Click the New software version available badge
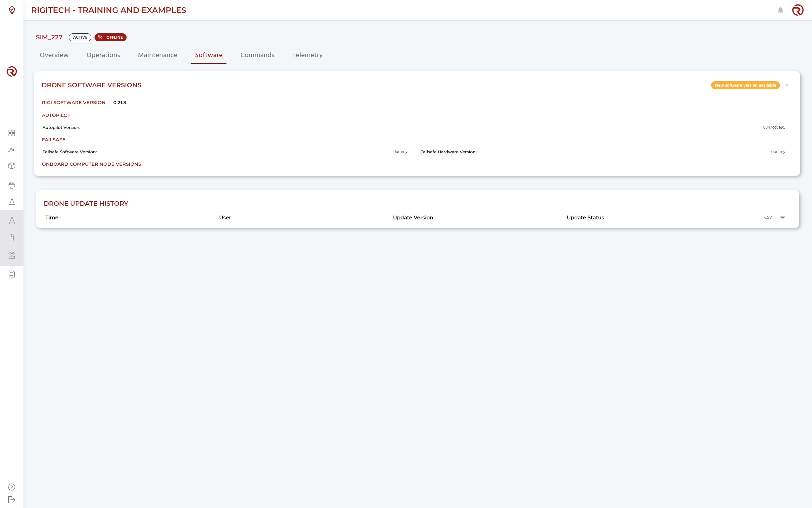The height and width of the screenshot is (508, 812). click(x=745, y=85)
